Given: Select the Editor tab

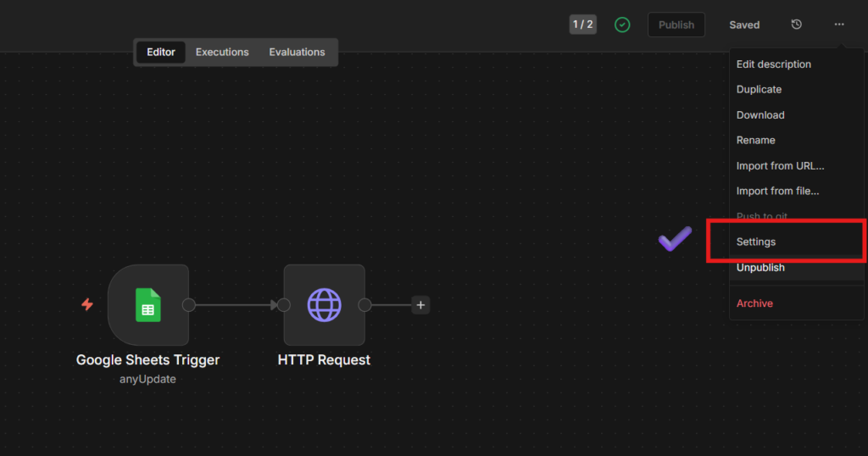Looking at the screenshot, I should coord(161,52).
